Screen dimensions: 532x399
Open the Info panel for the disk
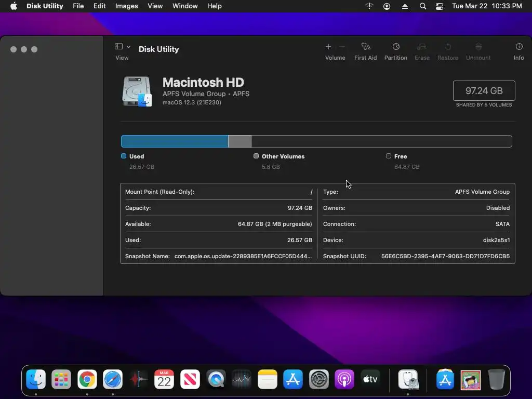519,47
